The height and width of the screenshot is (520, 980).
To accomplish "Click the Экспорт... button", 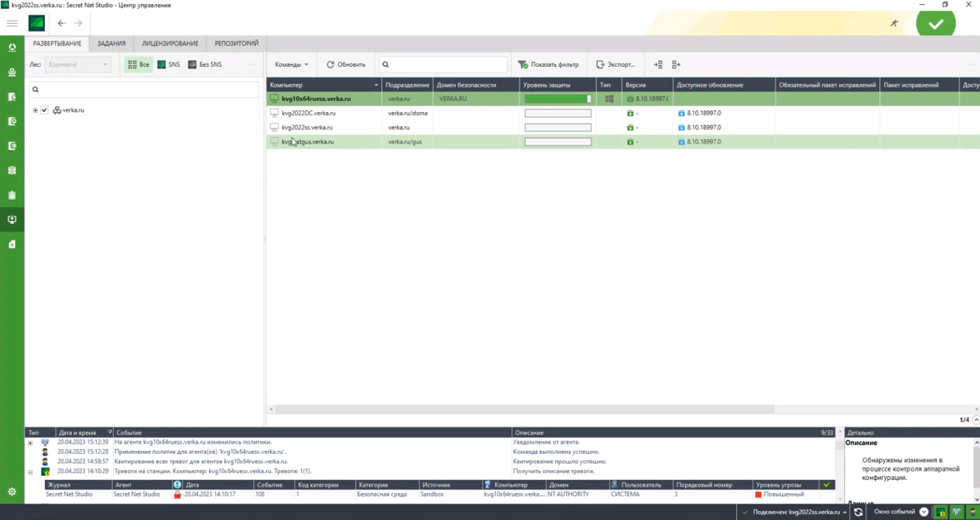I will tap(616, 65).
